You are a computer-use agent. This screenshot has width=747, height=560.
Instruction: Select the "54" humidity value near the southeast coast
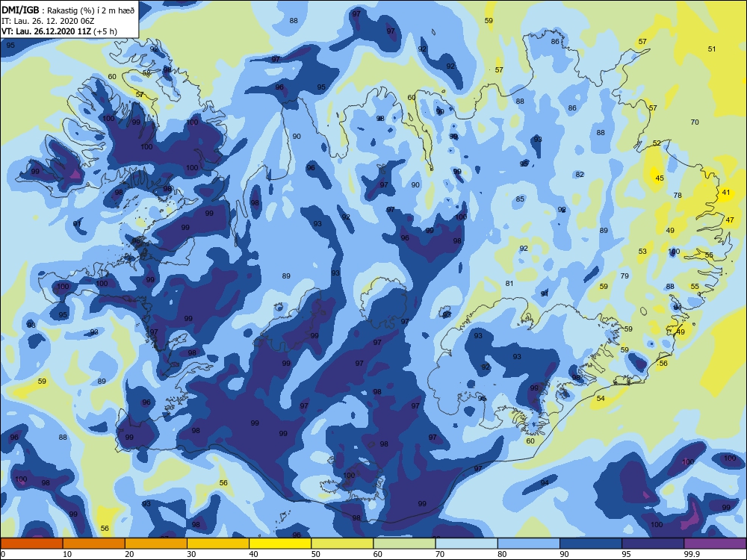point(601,398)
